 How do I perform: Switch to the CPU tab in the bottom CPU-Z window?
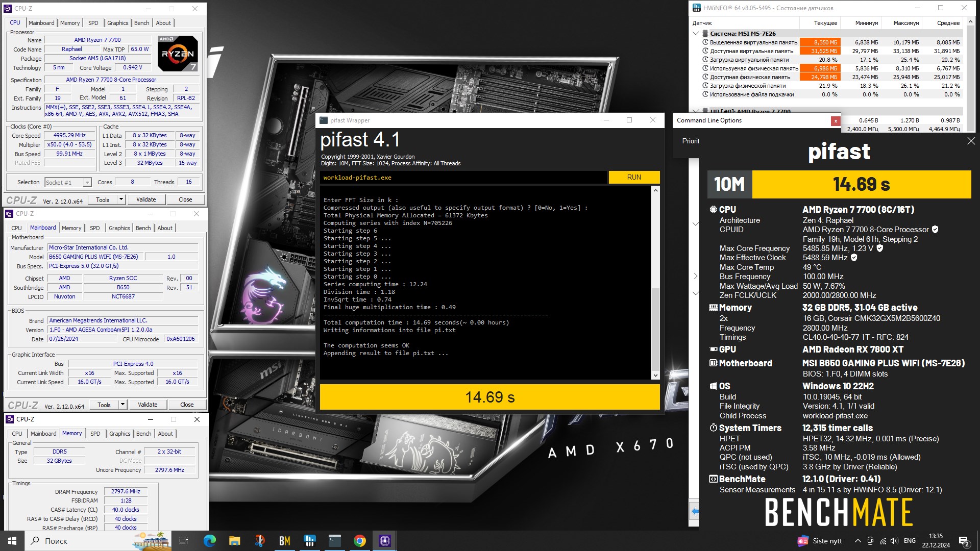(x=17, y=434)
